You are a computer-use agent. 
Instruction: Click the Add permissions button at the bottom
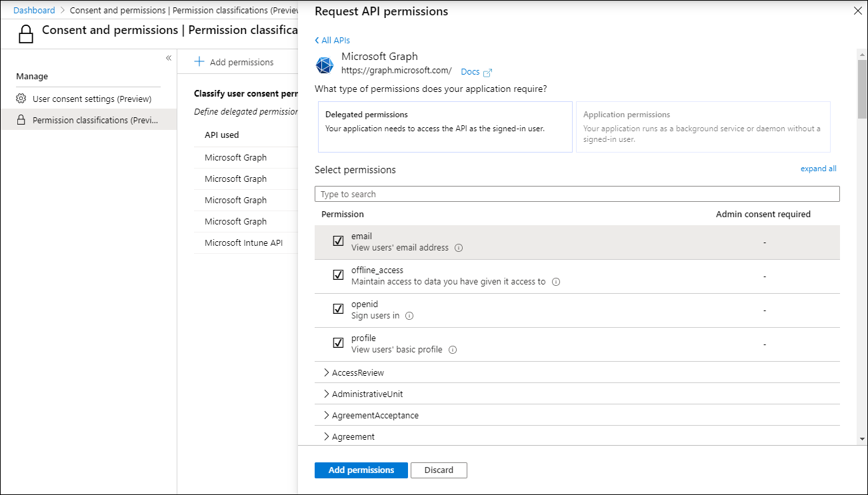[361, 470]
